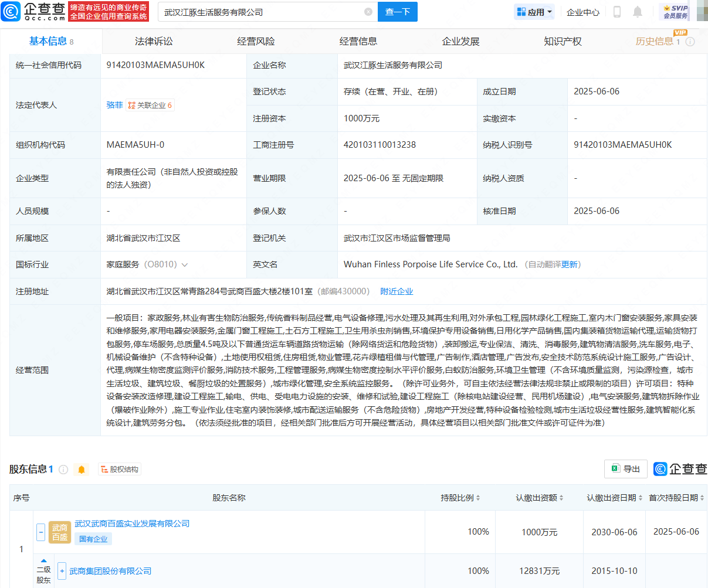Click the company name search field
This screenshot has width=708, height=588.
[x=261, y=12]
